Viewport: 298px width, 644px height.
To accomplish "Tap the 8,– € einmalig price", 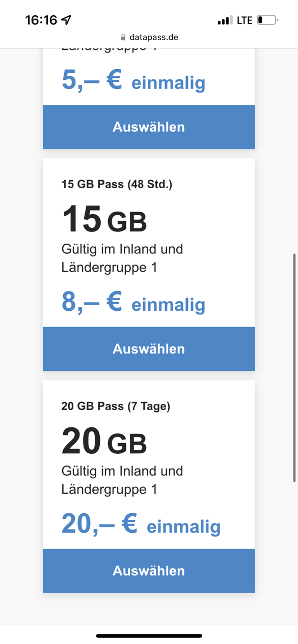I will pyautogui.click(x=133, y=303).
